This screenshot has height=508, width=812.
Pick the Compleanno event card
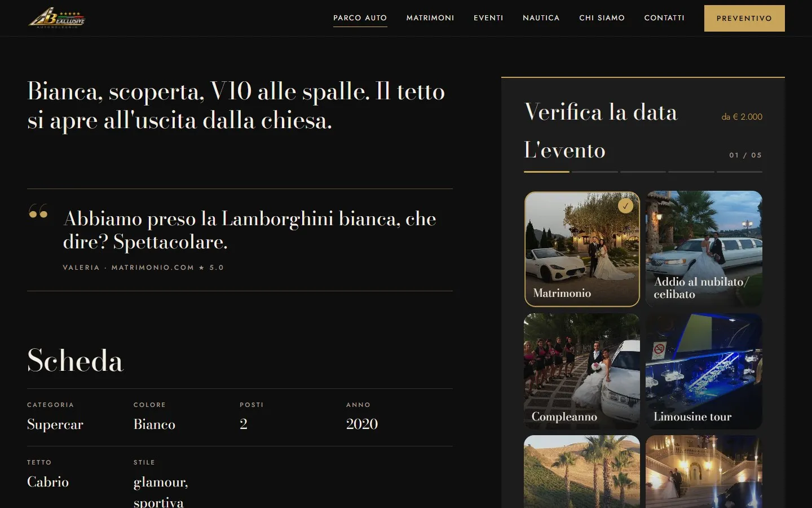[x=582, y=371]
